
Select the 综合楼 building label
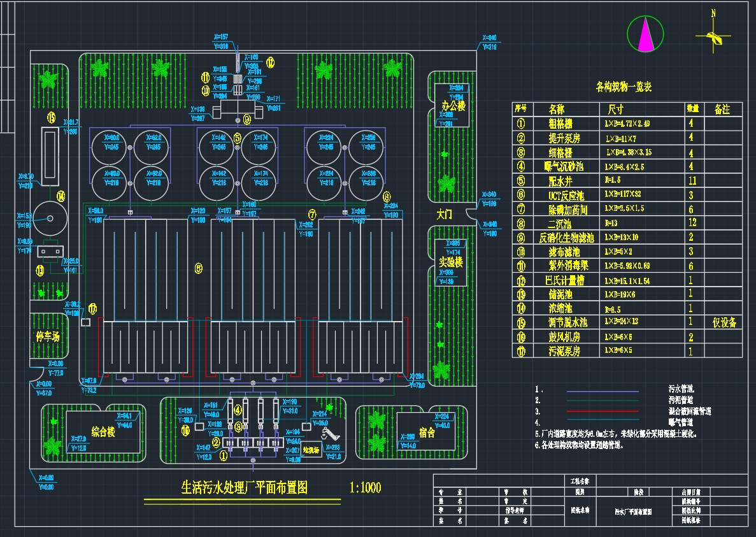click(x=103, y=431)
